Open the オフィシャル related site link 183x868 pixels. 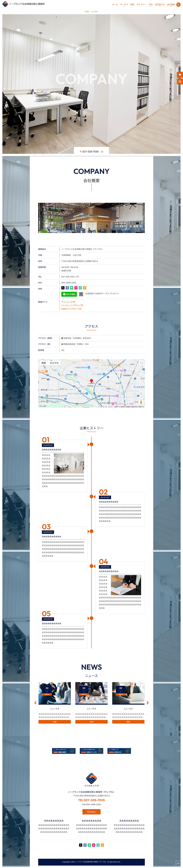[x=68, y=302]
